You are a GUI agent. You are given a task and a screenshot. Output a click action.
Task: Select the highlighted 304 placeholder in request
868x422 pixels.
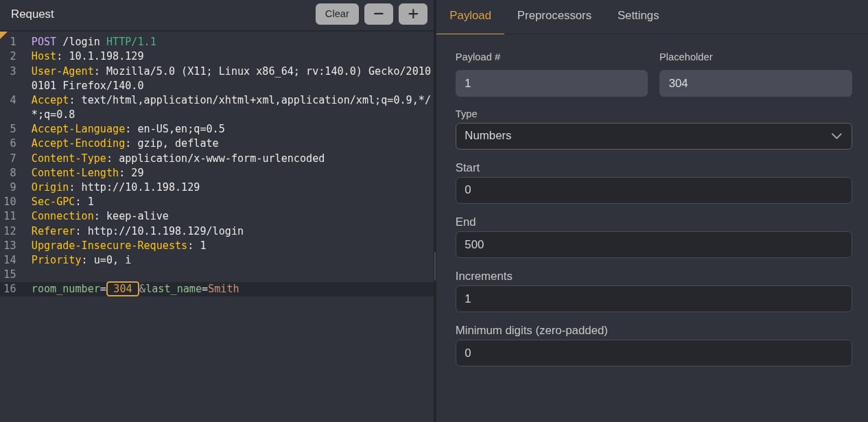123,289
